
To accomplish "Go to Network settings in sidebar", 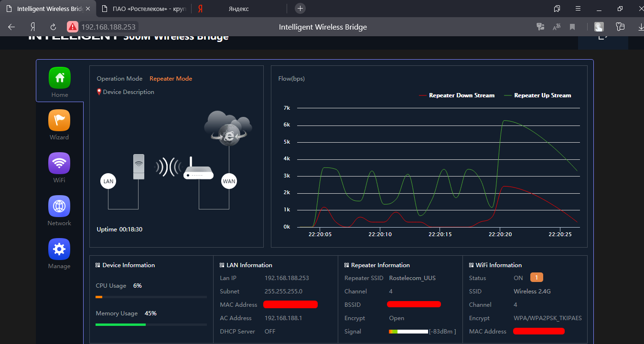I will click(59, 207).
